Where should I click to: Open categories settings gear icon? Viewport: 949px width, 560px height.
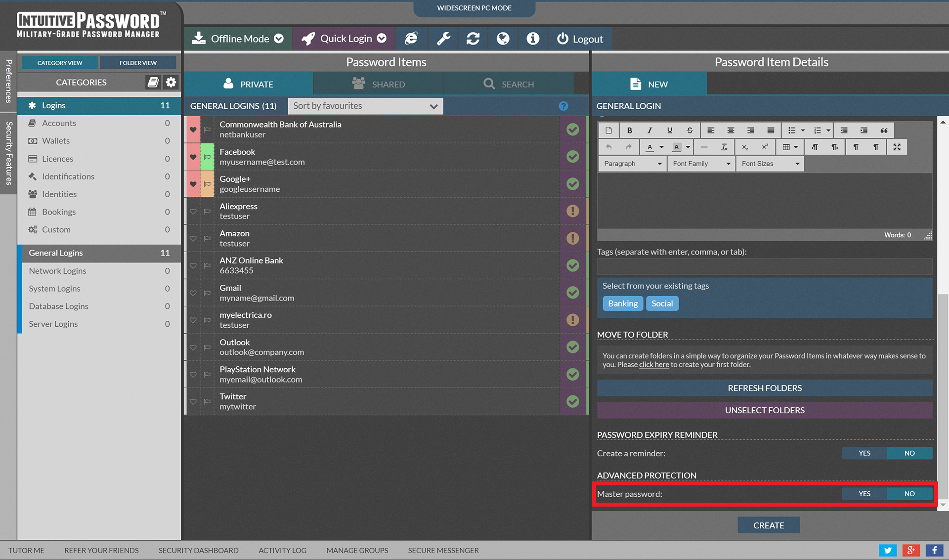[171, 82]
